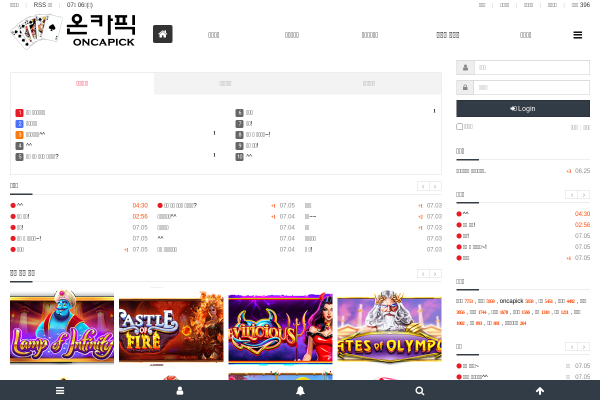Open search with the magnifier icon in the bottom bar
The height and width of the screenshot is (400, 600).
coord(420,390)
